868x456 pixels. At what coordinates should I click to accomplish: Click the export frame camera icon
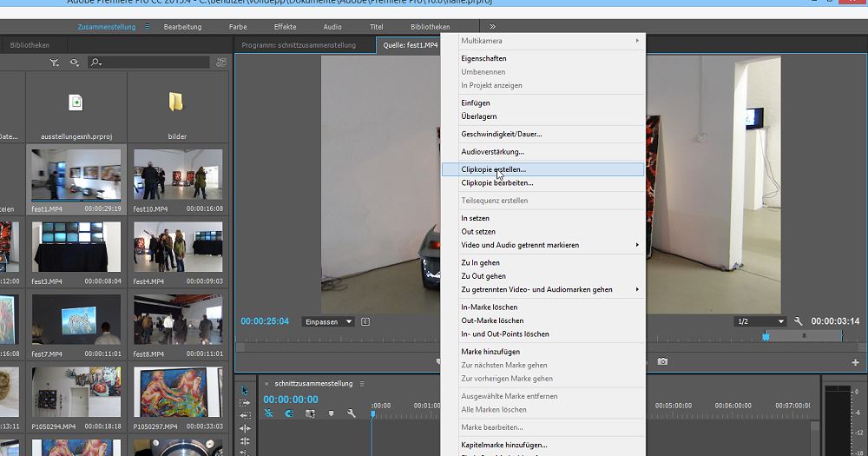click(x=662, y=361)
